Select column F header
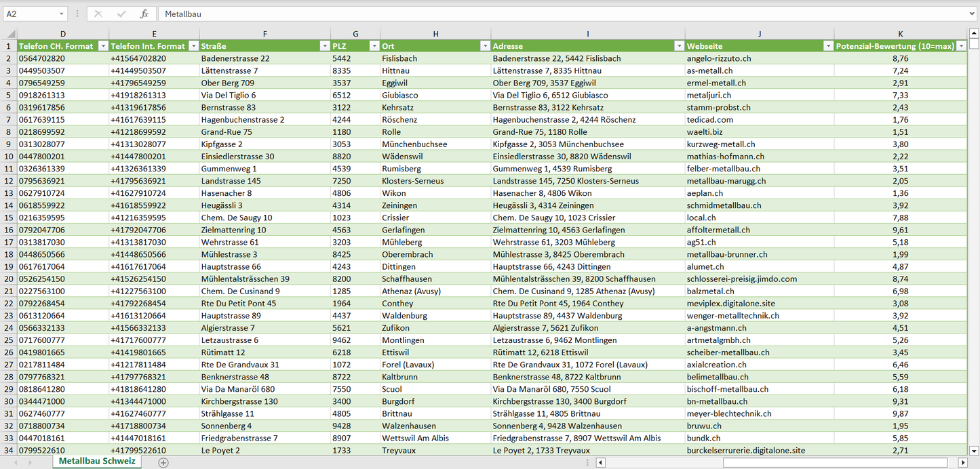This screenshot has width=980, height=469. coord(264,34)
